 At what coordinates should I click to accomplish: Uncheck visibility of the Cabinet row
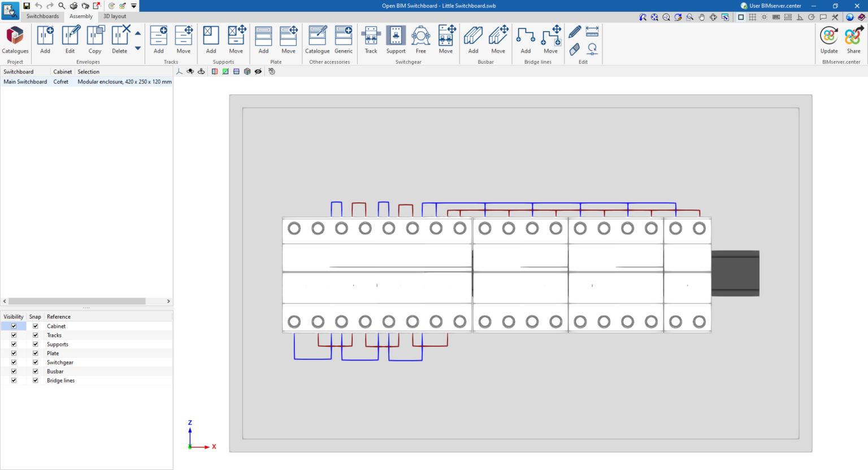point(13,326)
